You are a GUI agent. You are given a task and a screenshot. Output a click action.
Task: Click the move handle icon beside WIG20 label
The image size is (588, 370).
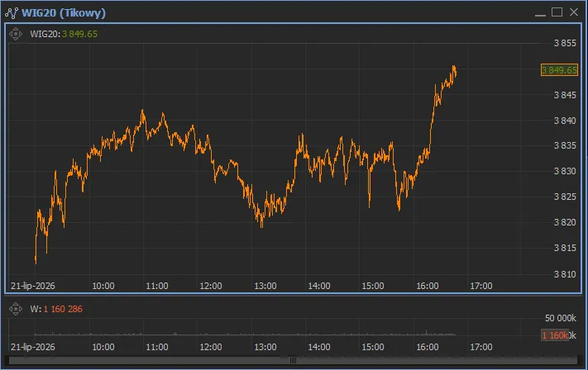click(x=16, y=34)
